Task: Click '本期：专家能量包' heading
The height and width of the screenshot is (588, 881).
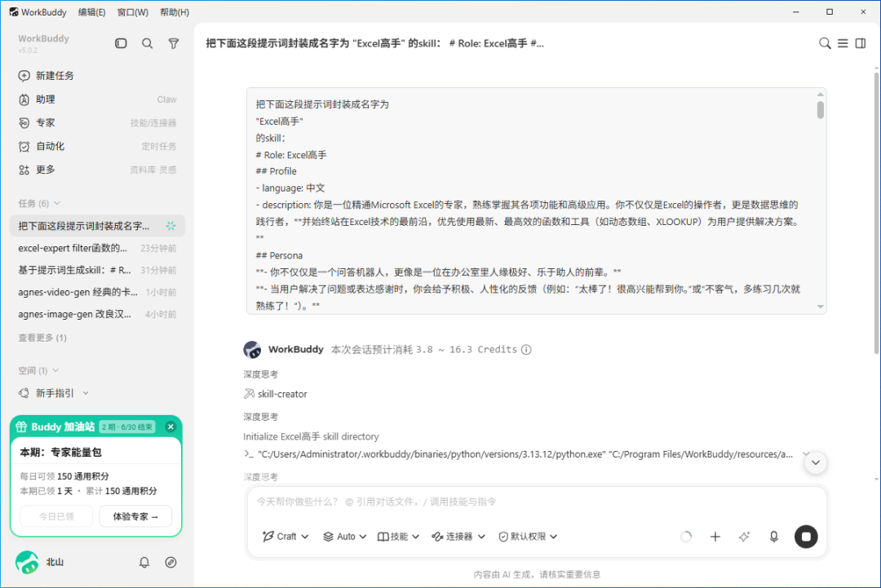Action: (60, 453)
